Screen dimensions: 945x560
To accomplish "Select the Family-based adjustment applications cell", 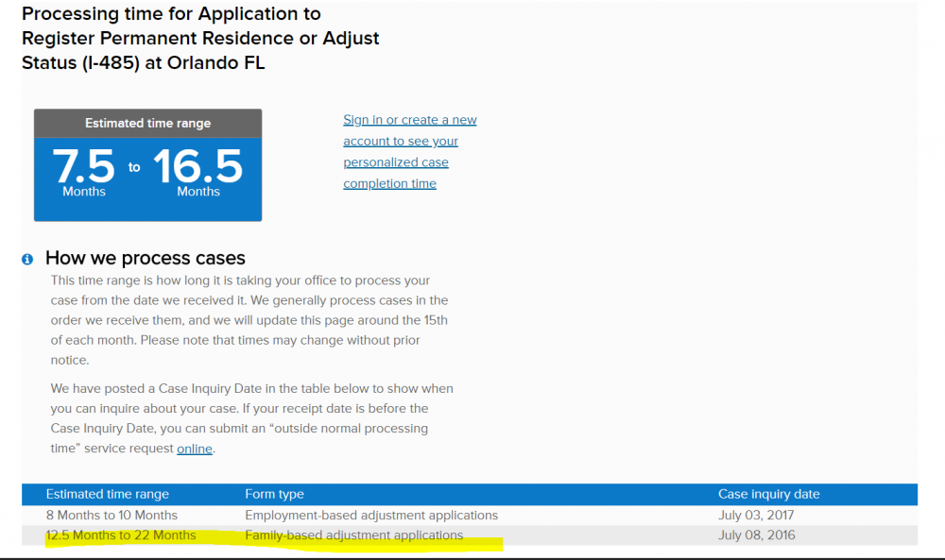I will coord(353,535).
